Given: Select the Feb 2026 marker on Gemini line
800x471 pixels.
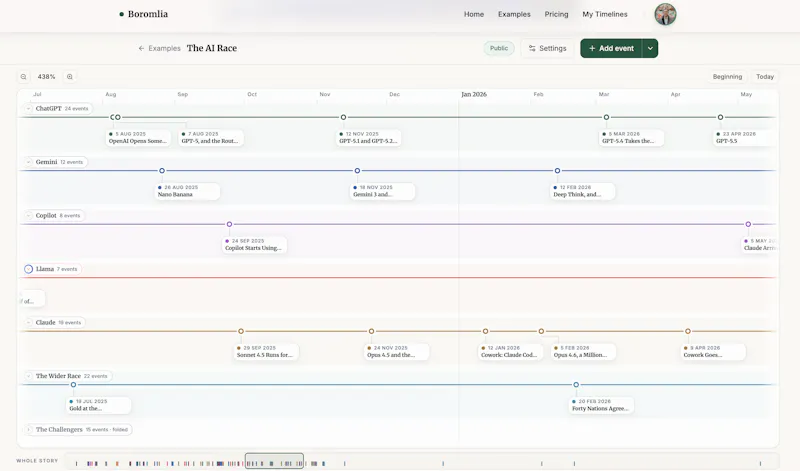Looking at the screenshot, I should [x=557, y=170].
